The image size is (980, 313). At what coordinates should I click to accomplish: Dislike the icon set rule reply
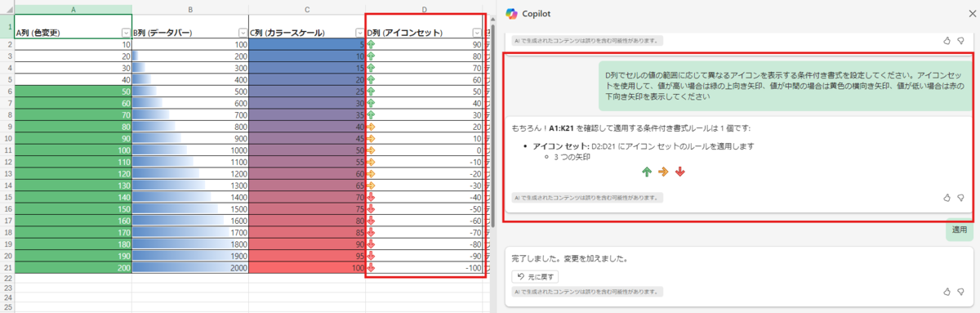pos(961,198)
